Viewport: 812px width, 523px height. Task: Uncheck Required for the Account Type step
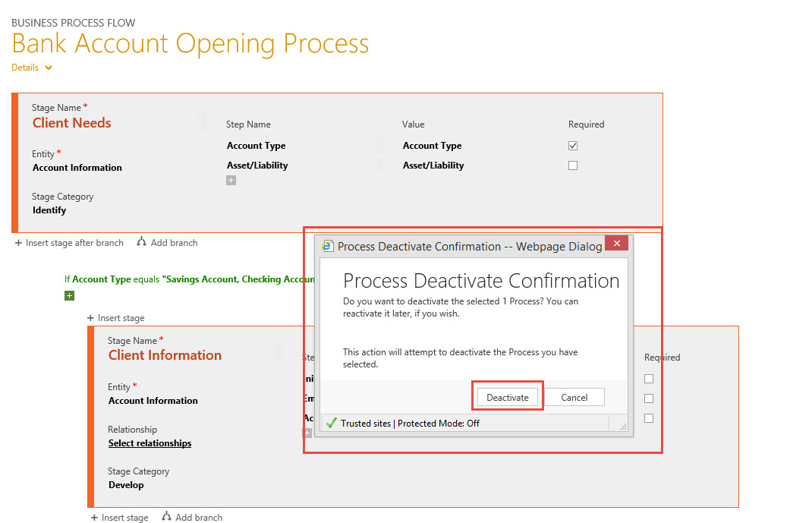click(x=573, y=146)
